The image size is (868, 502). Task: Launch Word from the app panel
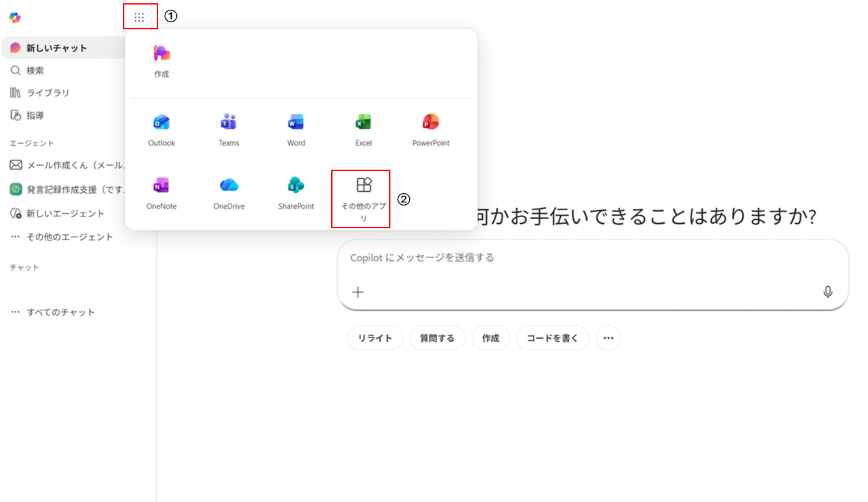[x=296, y=131]
